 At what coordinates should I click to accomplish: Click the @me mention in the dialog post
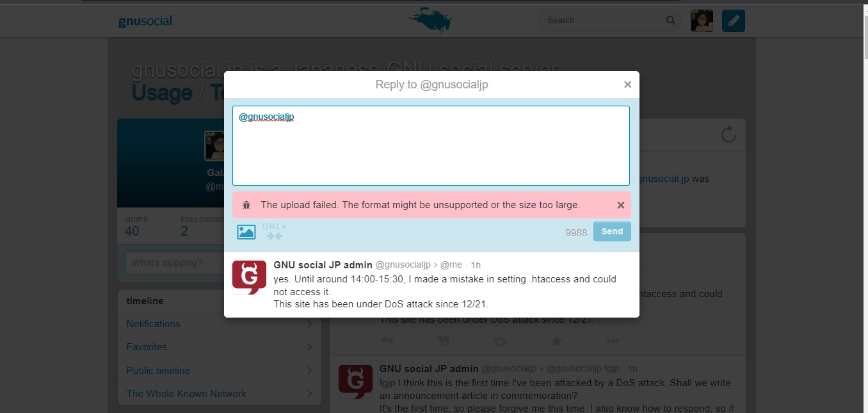tap(451, 265)
